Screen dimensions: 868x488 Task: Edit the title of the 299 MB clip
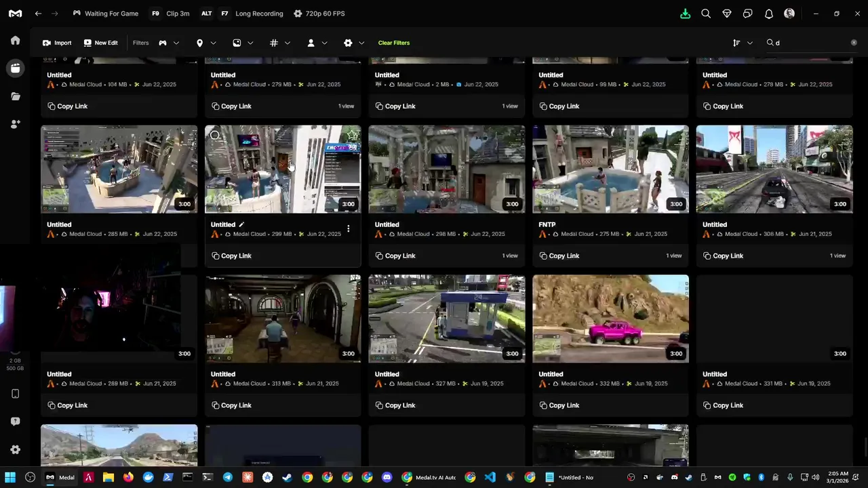click(x=241, y=224)
